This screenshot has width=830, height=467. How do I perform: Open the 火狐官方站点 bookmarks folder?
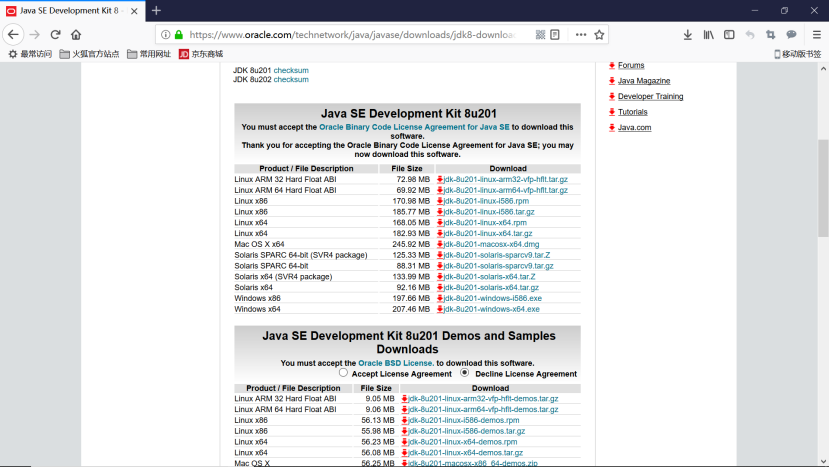(x=89, y=54)
